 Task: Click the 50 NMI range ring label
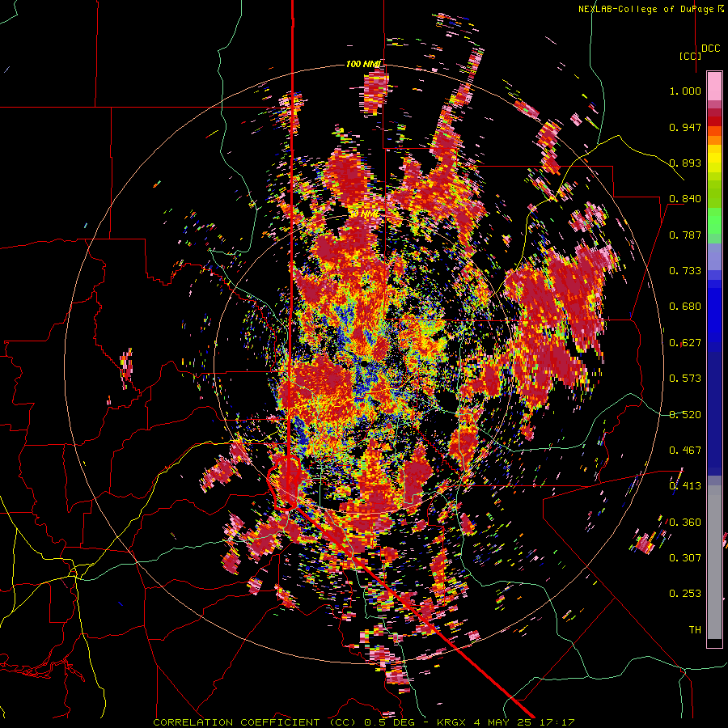[363, 214]
